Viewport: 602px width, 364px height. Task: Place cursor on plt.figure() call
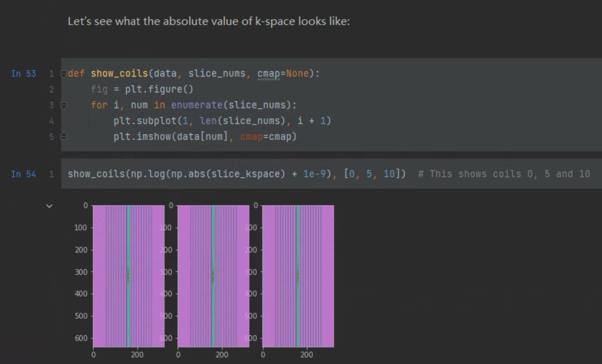click(x=159, y=89)
